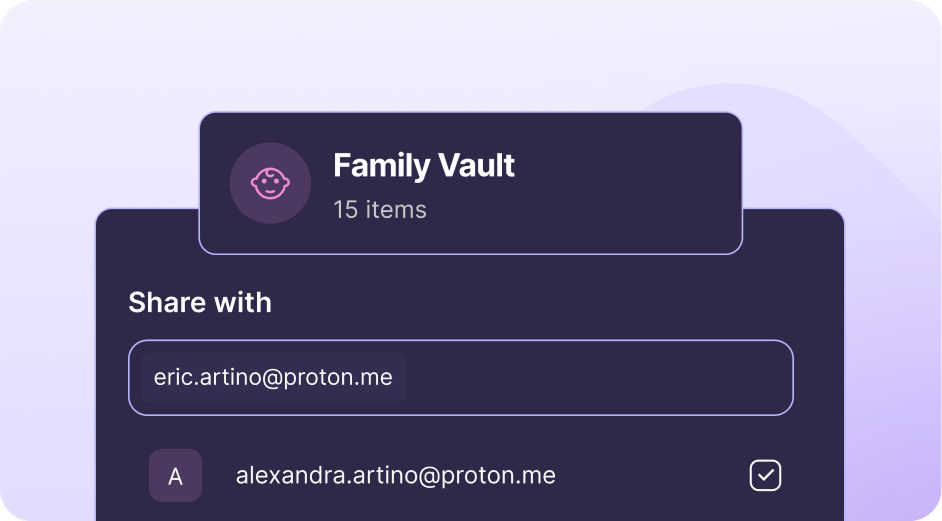This screenshot has height=521, width=942.
Task: Click the '15 items' count label
Action: [379, 210]
